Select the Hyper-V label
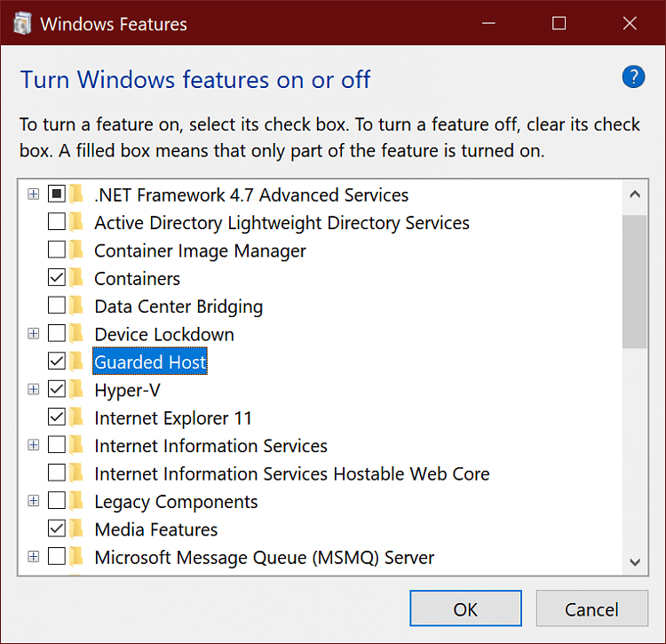Viewport: 666px width, 644px height. 127,390
